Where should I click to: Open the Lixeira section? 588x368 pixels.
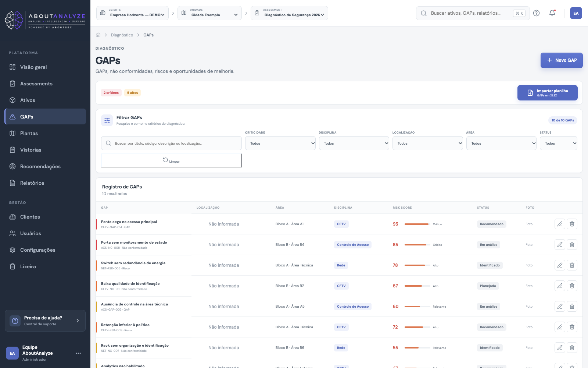pos(45,266)
